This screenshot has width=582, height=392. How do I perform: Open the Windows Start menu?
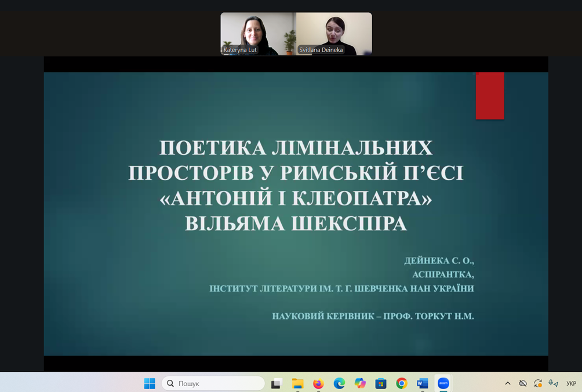point(150,383)
